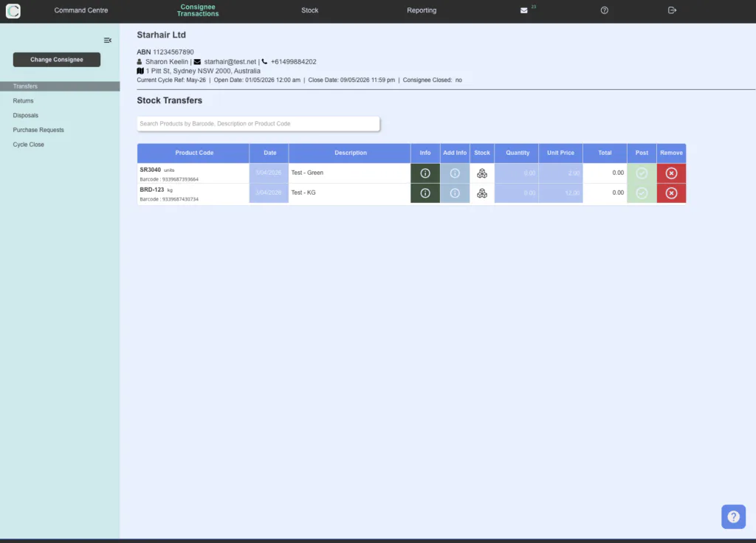
Task: Select Transfers in the sidebar
Action: tap(60, 86)
